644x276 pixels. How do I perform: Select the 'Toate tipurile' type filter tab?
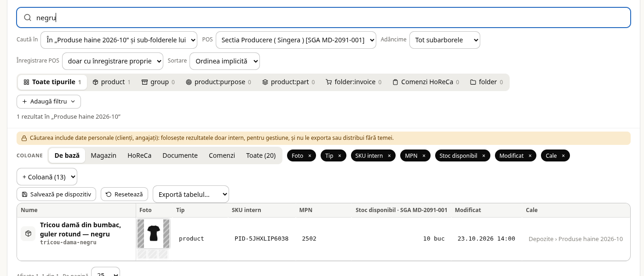click(x=52, y=82)
